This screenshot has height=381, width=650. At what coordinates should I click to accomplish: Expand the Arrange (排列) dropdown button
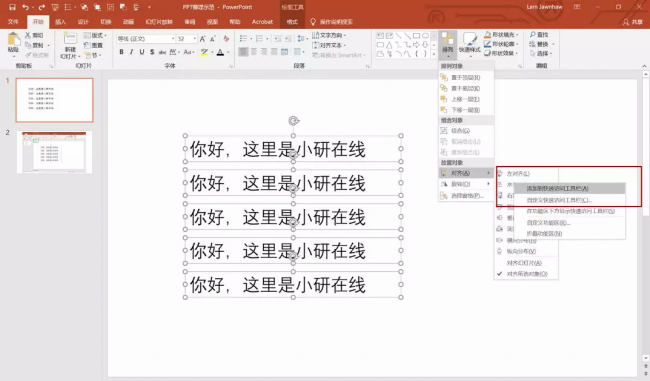448,45
